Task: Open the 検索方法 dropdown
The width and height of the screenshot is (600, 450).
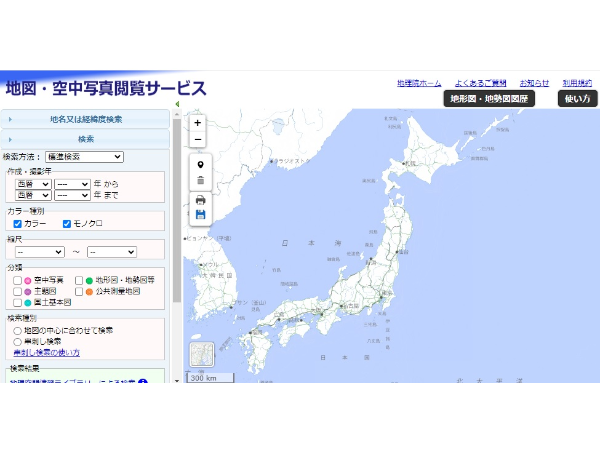Action: [x=84, y=157]
